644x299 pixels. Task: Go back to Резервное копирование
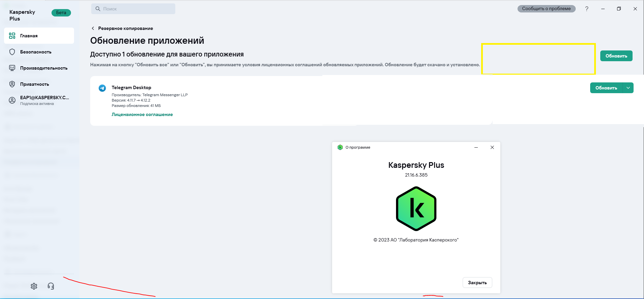coord(126,28)
